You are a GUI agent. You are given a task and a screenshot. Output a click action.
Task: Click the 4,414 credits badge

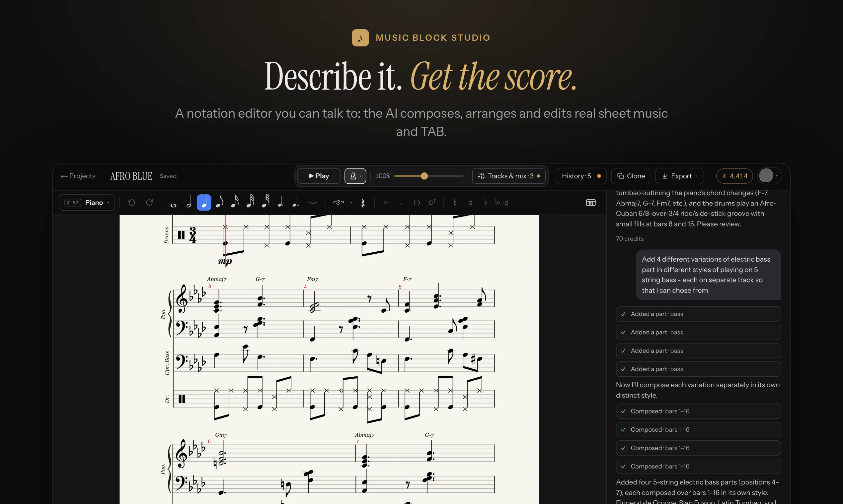coord(734,176)
